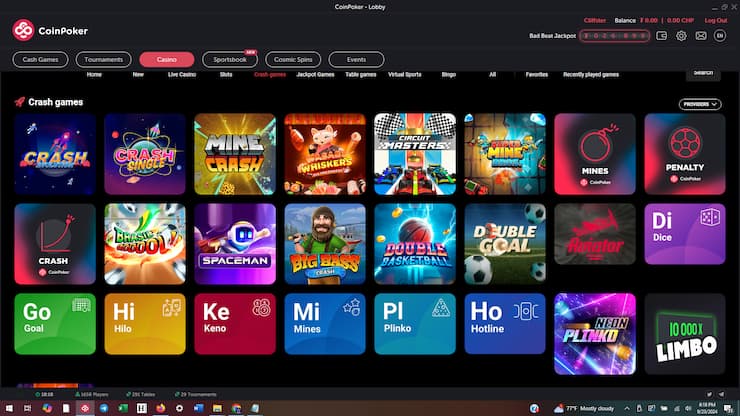Launch the Neon Plinko game tile
The height and width of the screenshot is (416, 740).
pyautogui.click(x=595, y=334)
